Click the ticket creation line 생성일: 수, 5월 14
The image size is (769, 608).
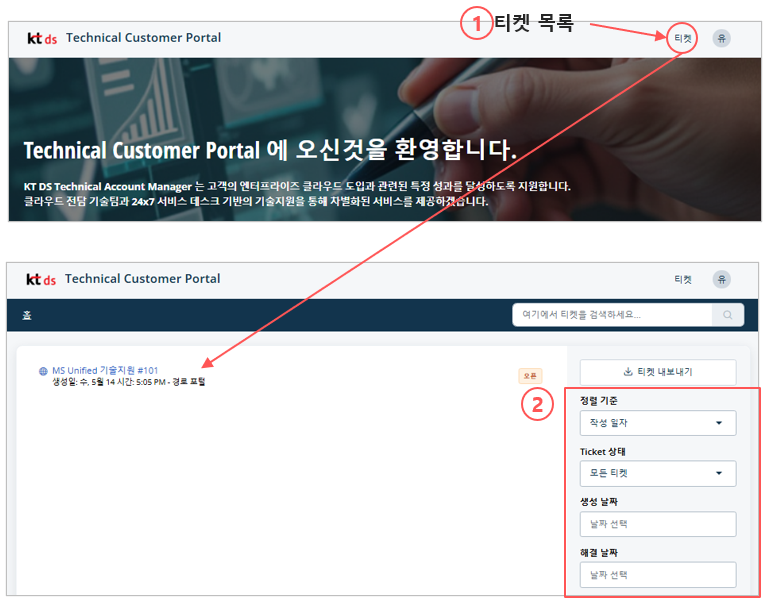(x=128, y=382)
